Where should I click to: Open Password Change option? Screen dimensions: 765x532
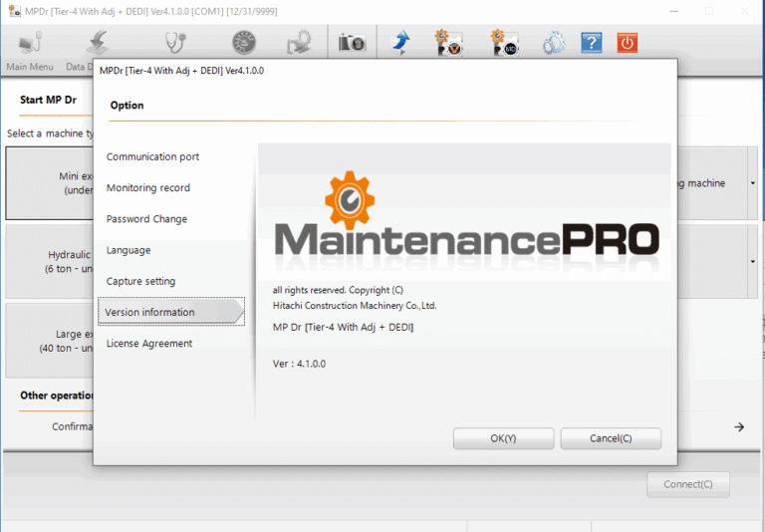(x=146, y=219)
